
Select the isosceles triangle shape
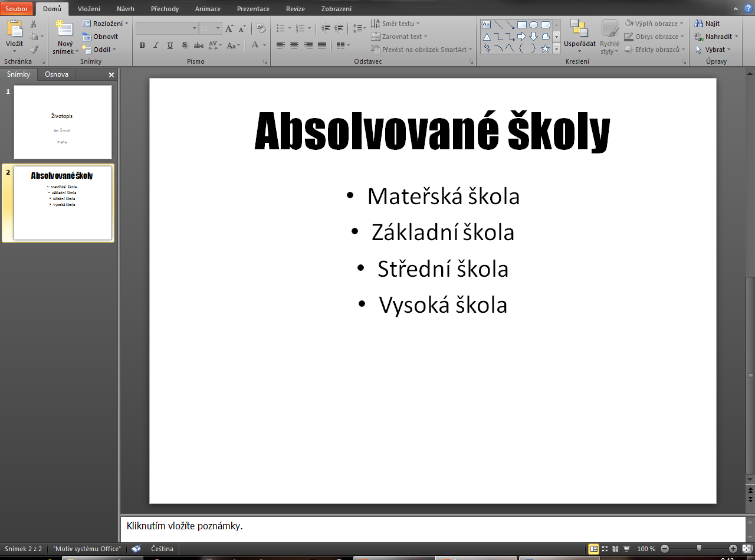[487, 37]
